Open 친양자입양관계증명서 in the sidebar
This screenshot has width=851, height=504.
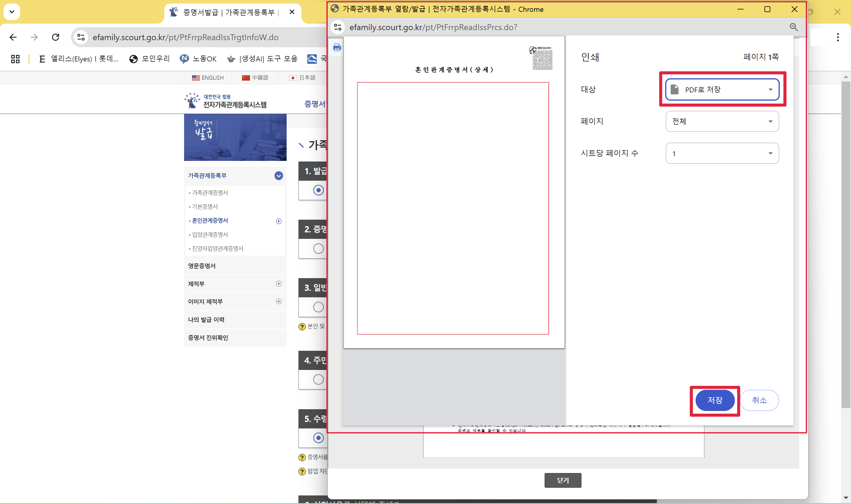coord(217,249)
